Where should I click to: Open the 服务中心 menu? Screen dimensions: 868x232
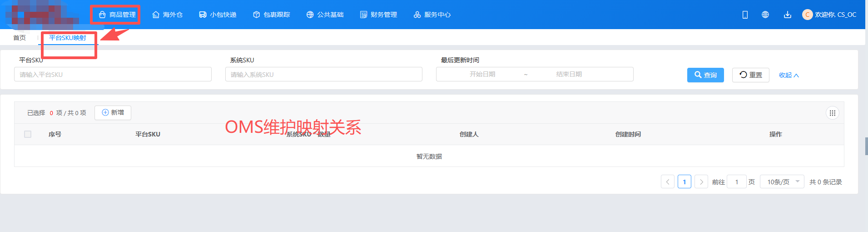pyautogui.click(x=432, y=15)
